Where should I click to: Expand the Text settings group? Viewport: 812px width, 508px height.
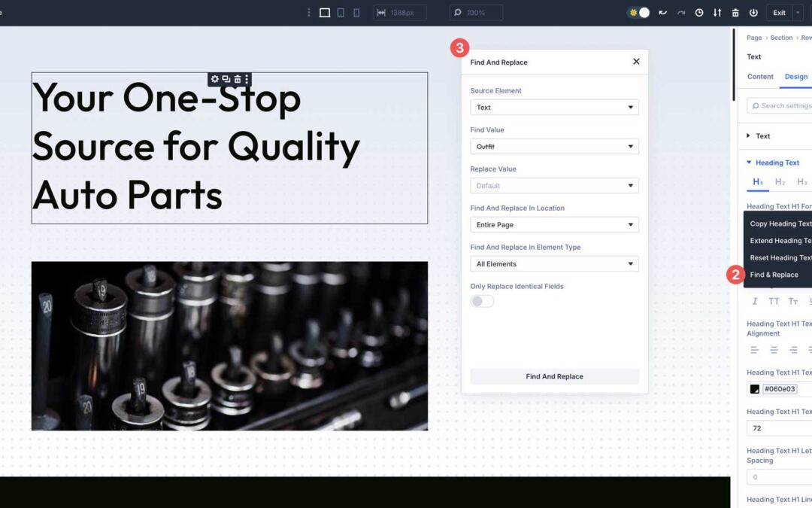pos(762,136)
